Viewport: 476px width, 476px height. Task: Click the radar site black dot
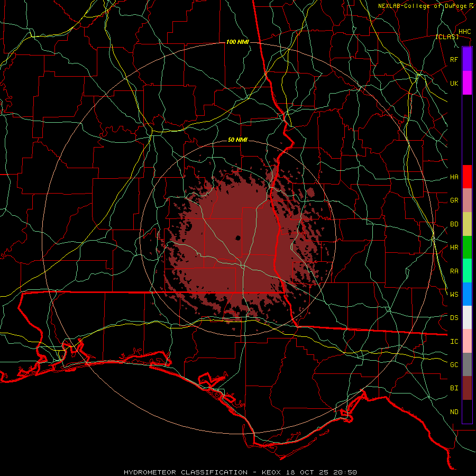238,238
